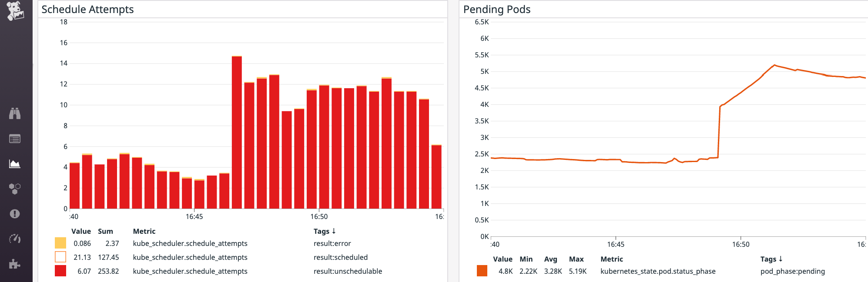The image size is (868, 282).
Task: Open Watchdog via the binoculars sidebar icon
Action: (15, 114)
